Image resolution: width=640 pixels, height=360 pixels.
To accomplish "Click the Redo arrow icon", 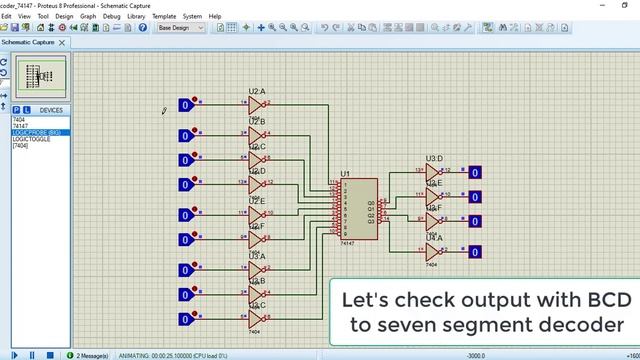I will (x=336, y=27).
